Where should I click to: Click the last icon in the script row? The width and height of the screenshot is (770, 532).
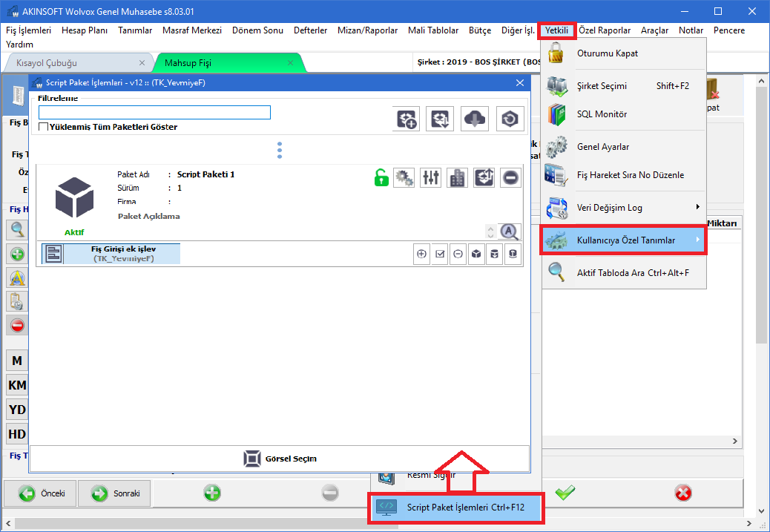[x=513, y=254]
